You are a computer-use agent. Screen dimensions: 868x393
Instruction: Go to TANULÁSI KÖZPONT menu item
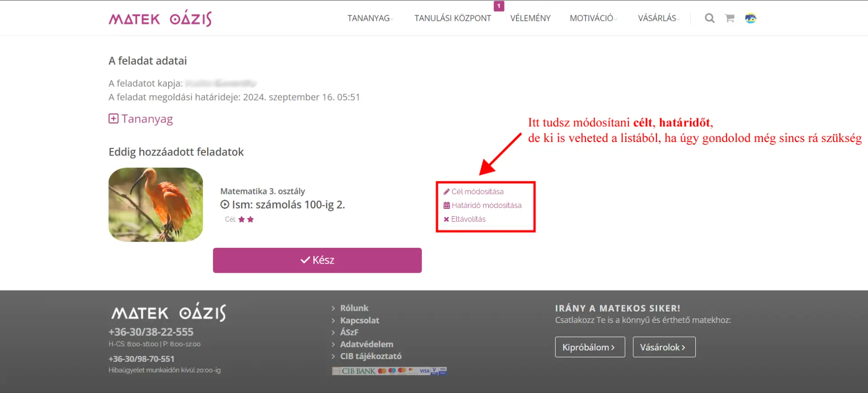click(x=453, y=18)
